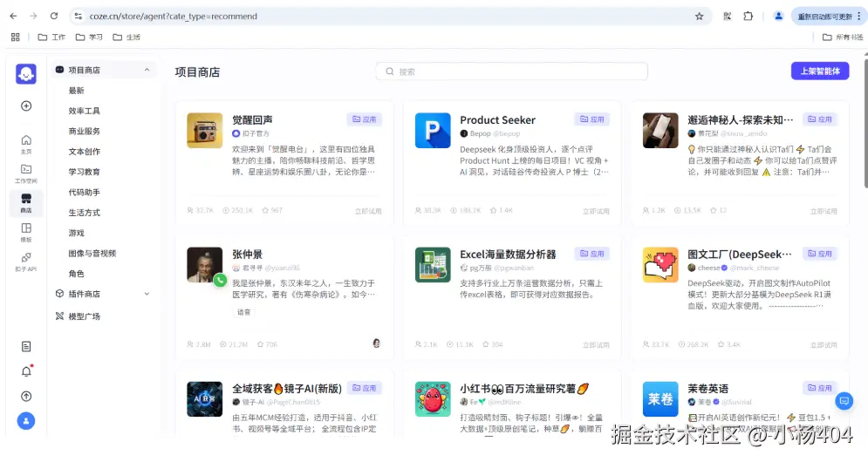The height and width of the screenshot is (462, 868).
Task: Open the browser apps grid icon
Action: pyautogui.click(x=16, y=37)
